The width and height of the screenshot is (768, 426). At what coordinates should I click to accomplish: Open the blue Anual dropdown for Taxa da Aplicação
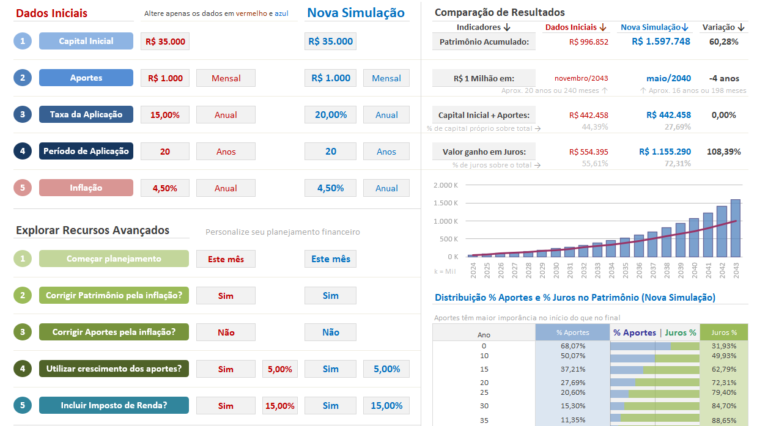(386, 115)
